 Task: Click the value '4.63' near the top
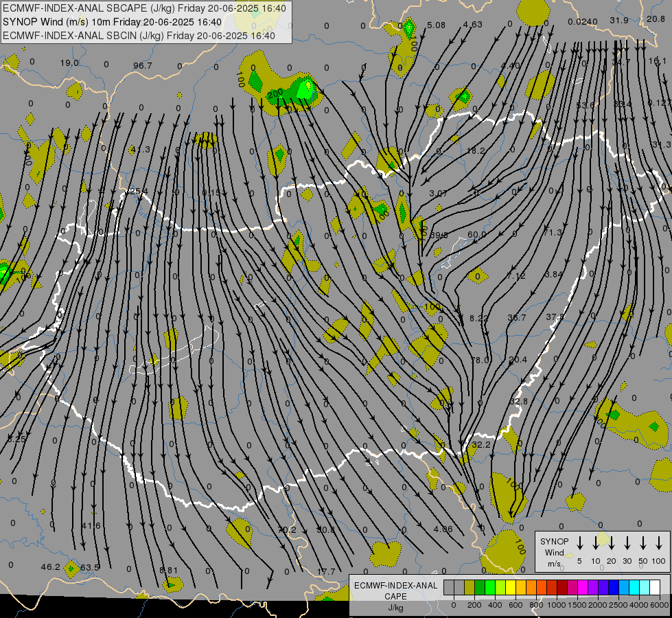(x=473, y=25)
